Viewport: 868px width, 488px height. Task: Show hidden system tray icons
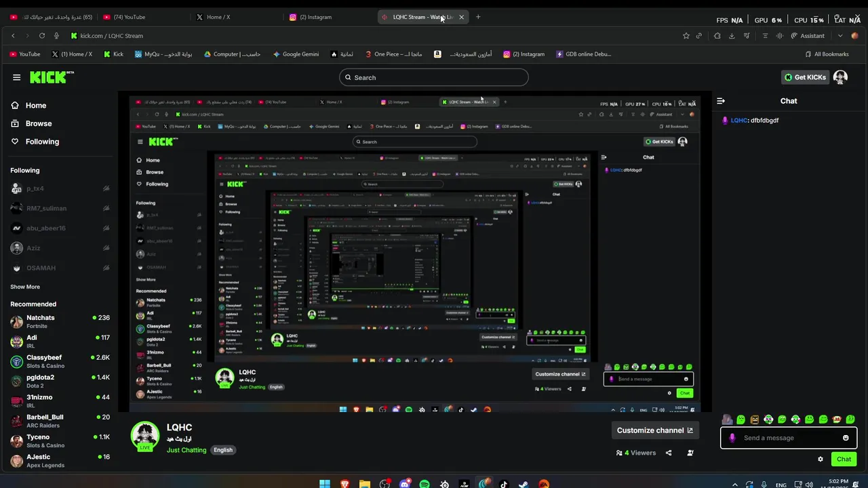click(x=735, y=485)
